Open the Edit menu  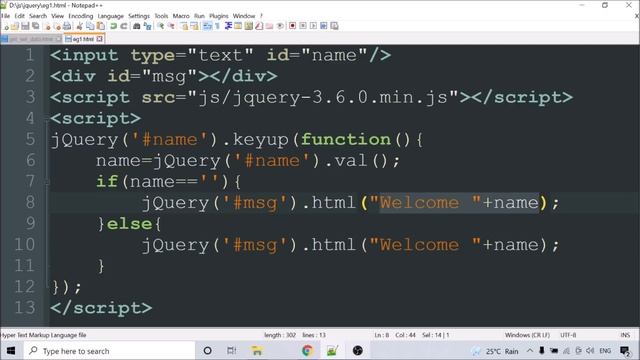[20, 16]
